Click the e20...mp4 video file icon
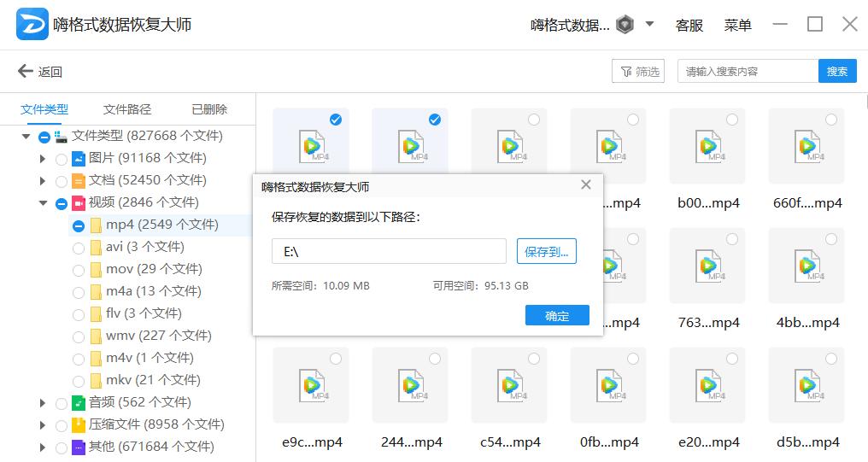868x462 pixels. [708, 385]
